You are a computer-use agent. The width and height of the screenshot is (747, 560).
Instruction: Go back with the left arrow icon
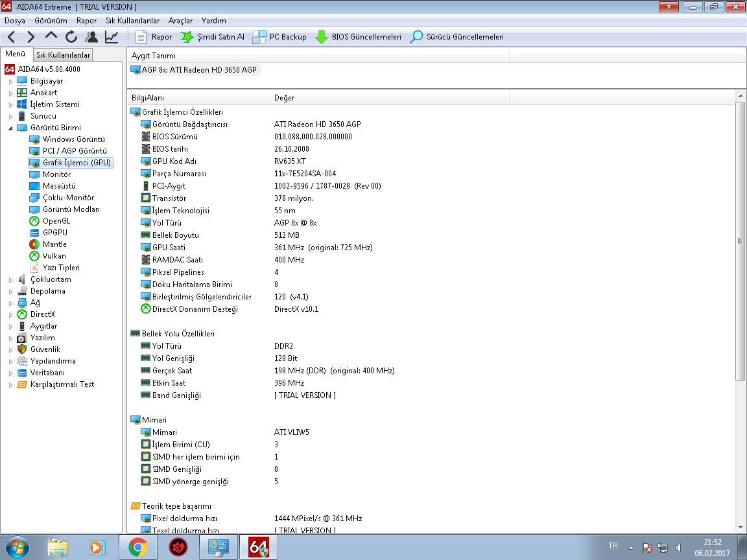coord(12,37)
